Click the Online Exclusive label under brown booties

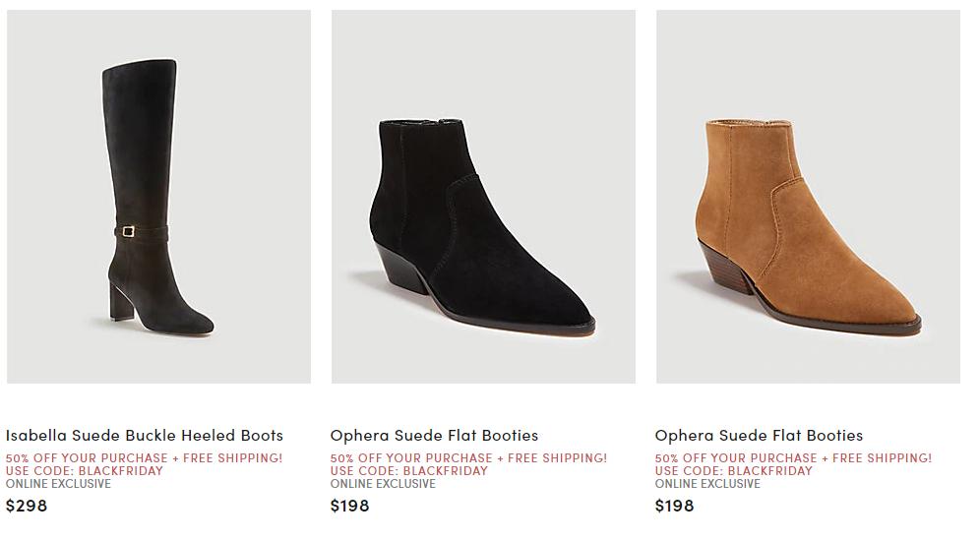707,483
